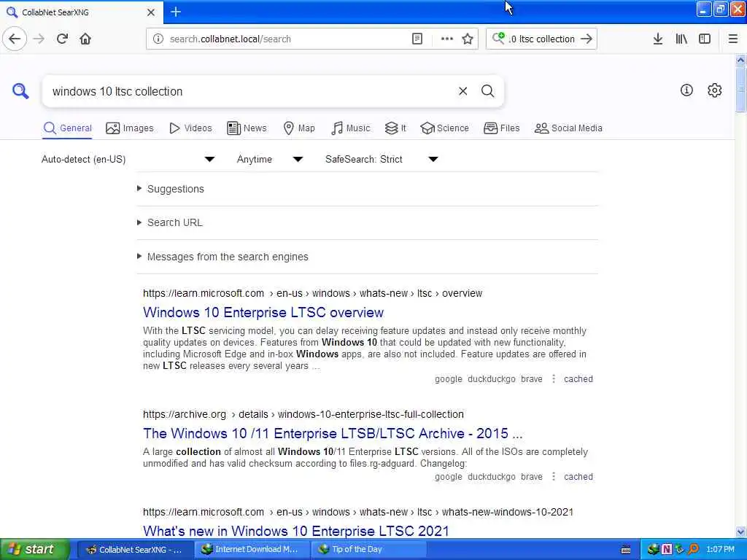Open cached copy of LTSC overview result
The width and height of the screenshot is (747, 560).
tap(578, 379)
